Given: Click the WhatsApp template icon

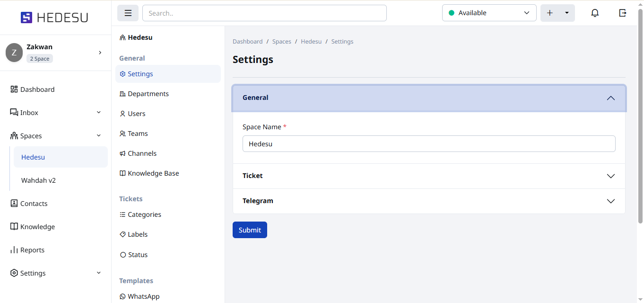Looking at the screenshot, I should click(x=123, y=296).
